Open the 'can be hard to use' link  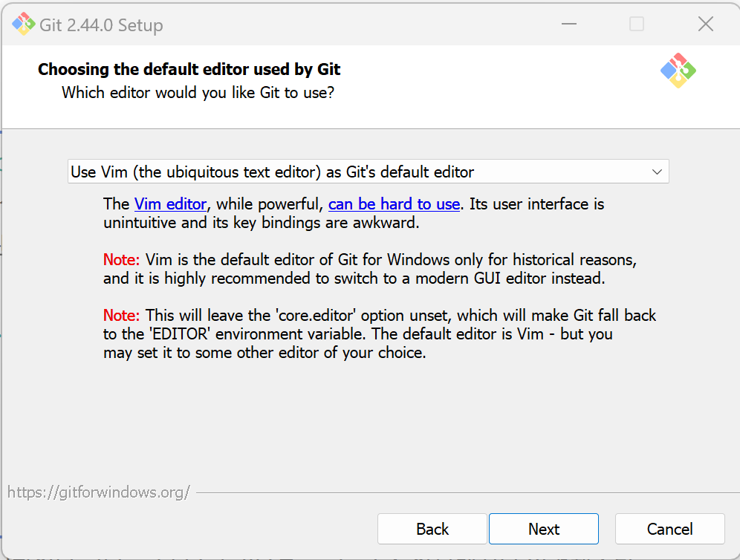(394, 204)
